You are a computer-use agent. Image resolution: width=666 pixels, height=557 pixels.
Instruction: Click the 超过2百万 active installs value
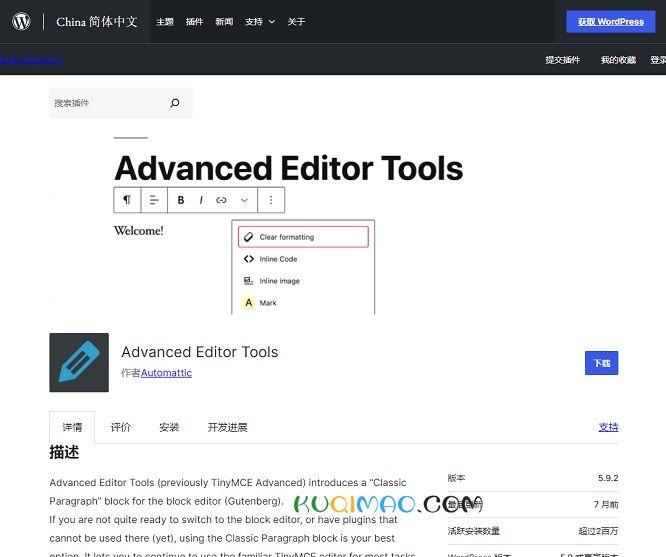[598, 531]
